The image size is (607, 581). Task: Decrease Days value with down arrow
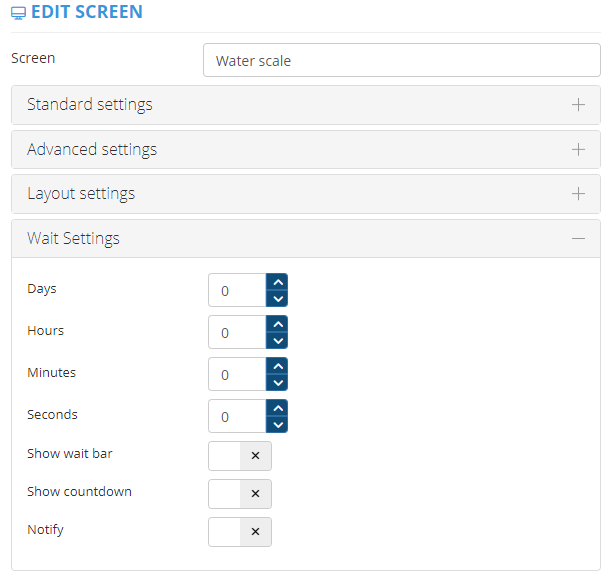278,298
